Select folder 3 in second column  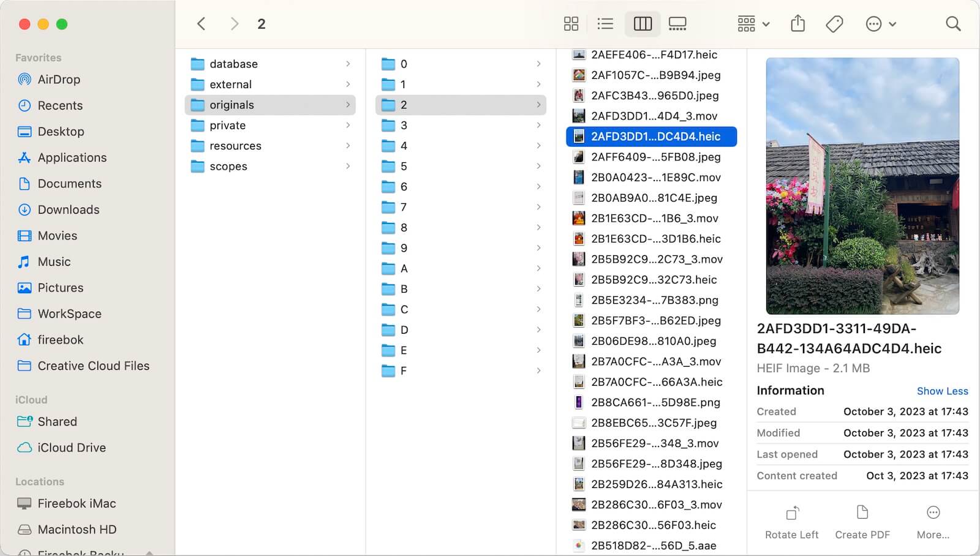(461, 125)
